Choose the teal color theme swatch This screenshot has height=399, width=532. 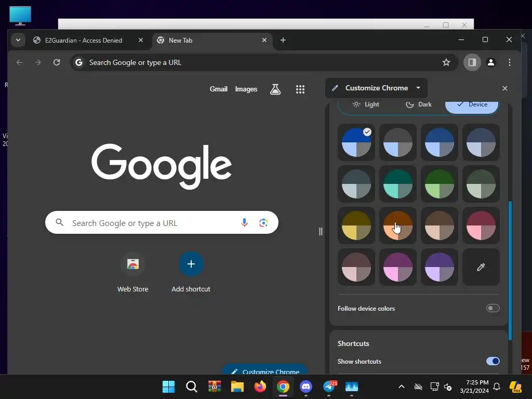click(x=398, y=184)
